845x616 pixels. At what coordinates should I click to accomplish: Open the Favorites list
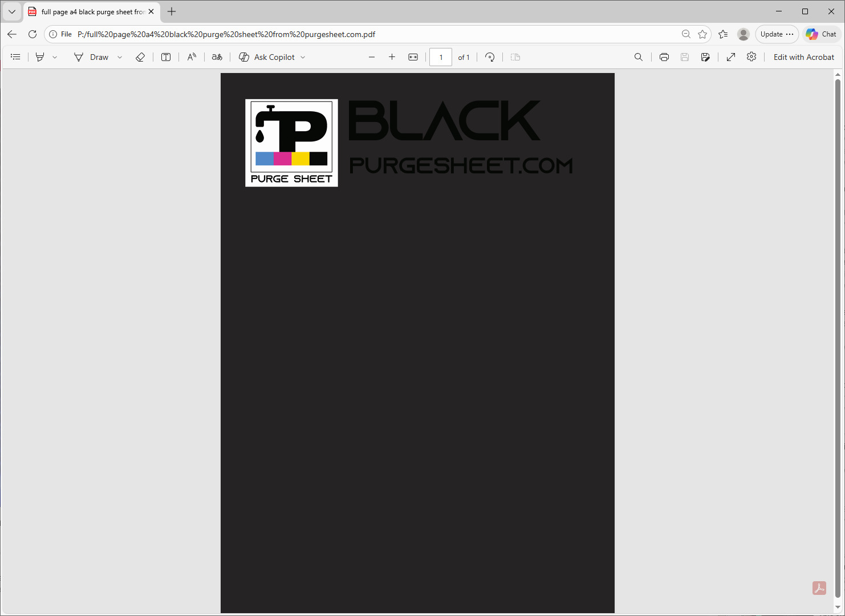pos(723,34)
